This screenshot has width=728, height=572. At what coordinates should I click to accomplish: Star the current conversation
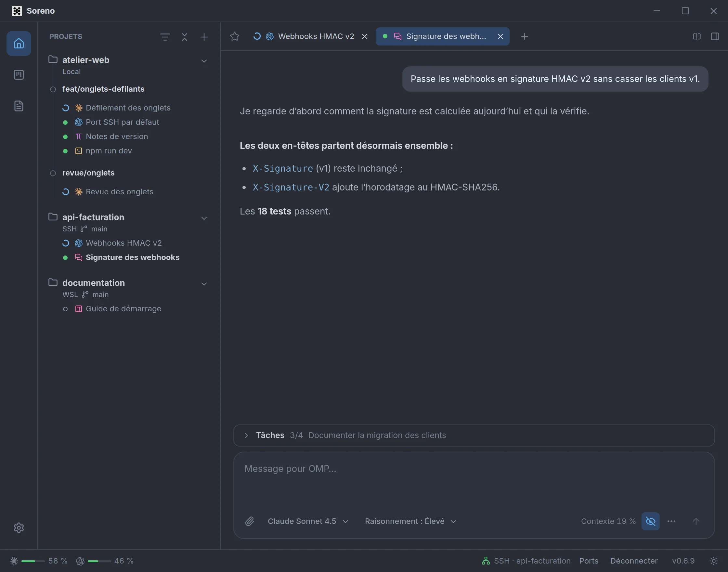235,36
